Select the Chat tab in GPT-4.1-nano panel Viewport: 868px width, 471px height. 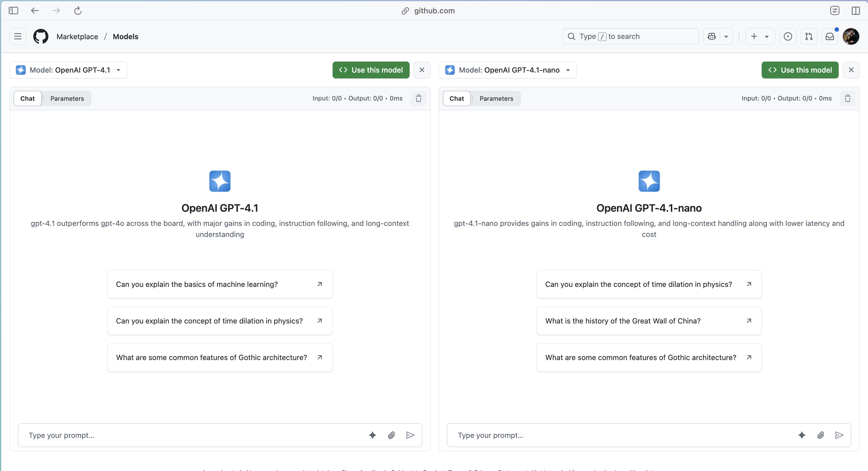point(457,98)
